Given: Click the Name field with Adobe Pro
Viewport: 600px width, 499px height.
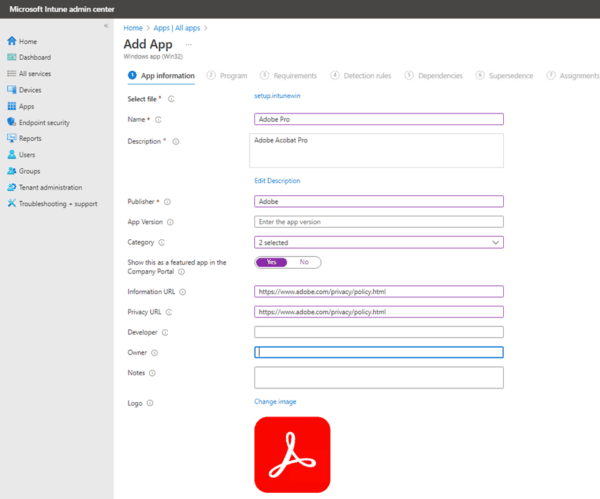Looking at the screenshot, I should [x=378, y=119].
